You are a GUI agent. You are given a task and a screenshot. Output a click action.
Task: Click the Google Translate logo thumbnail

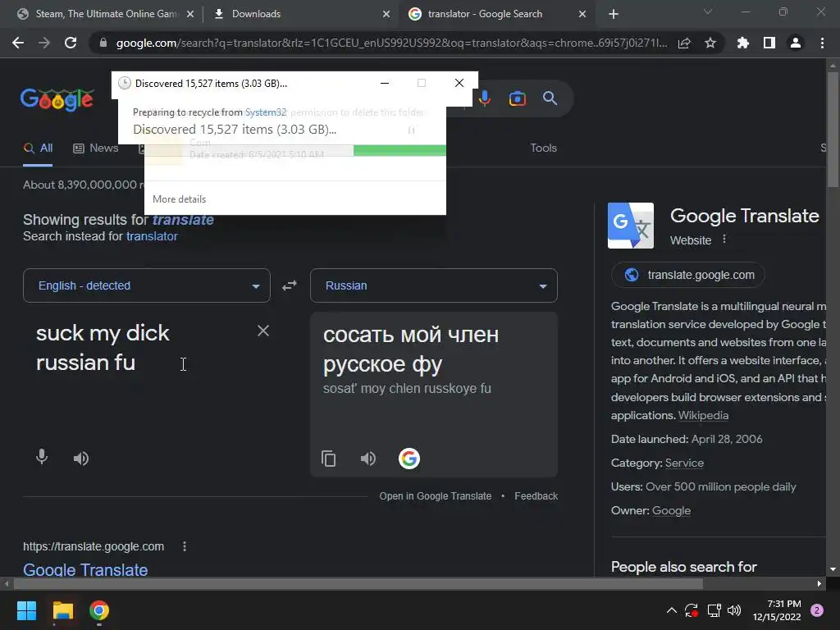tap(631, 226)
